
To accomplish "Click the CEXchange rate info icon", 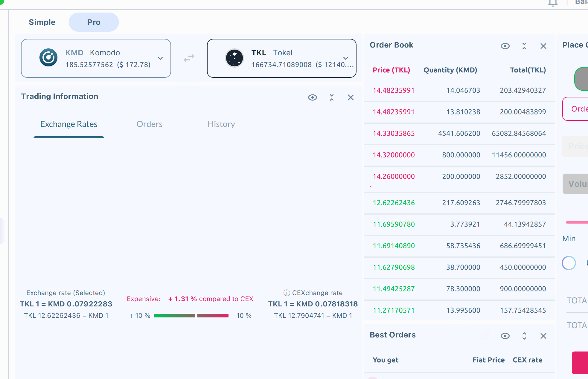I will (286, 293).
